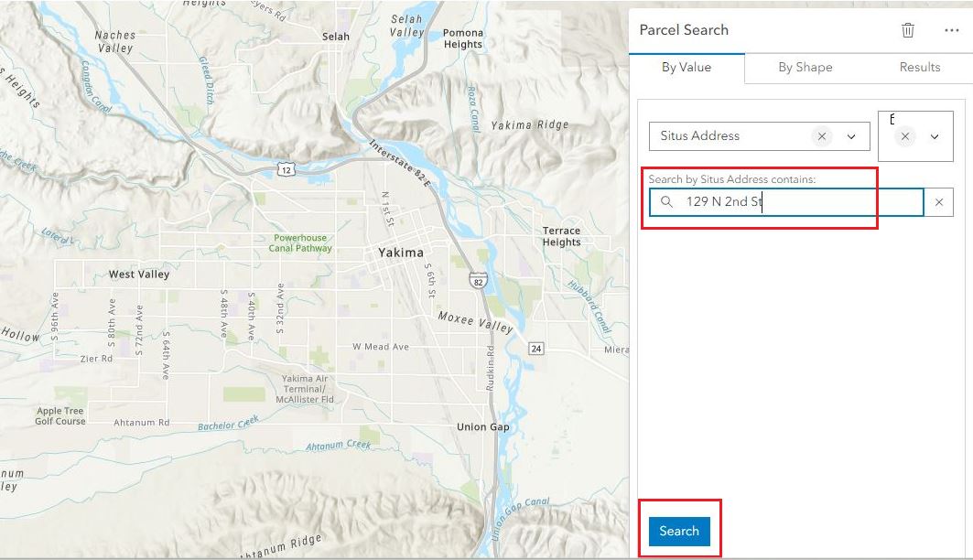Viewport: 973px width, 560px height.
Task: Select the By Value tab
Action: pyautogui.click(x=687, y=67)
